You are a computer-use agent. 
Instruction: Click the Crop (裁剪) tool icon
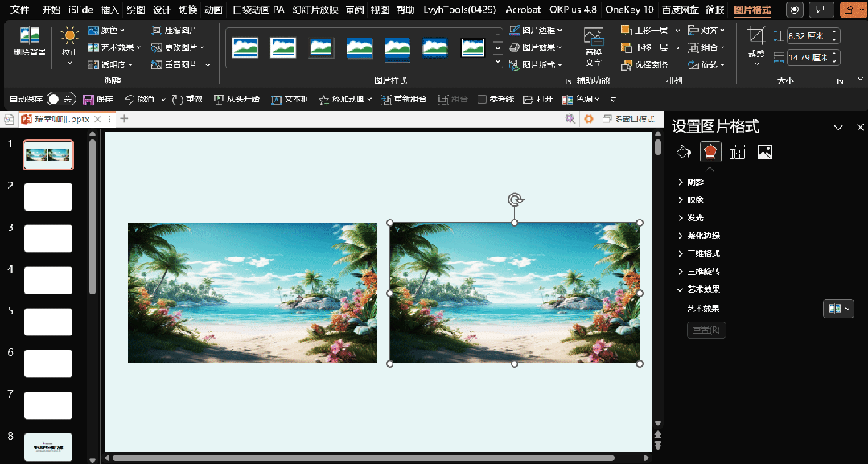pos(756,35)
